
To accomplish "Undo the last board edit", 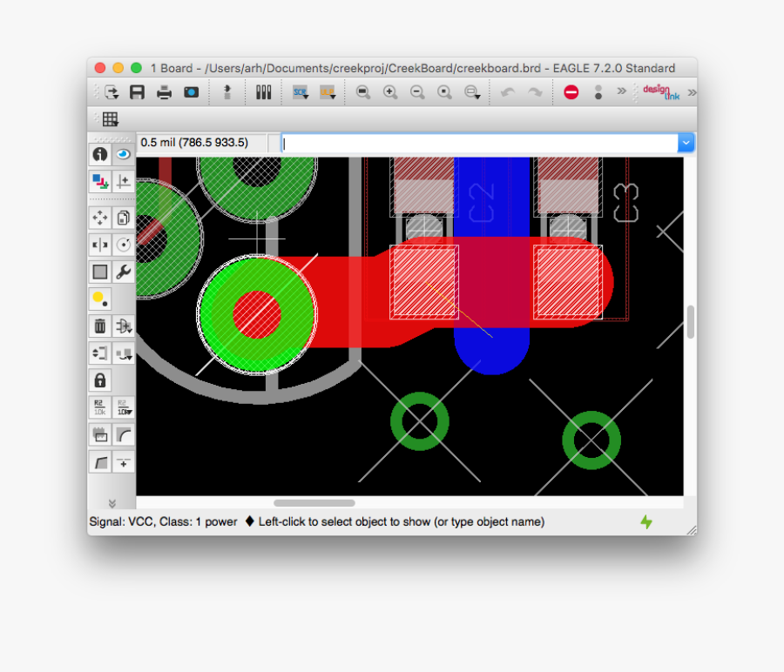I will tap(508, 92).
